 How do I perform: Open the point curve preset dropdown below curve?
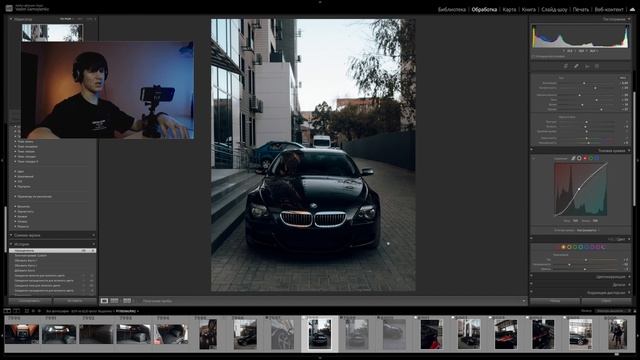tap(588, 230)
